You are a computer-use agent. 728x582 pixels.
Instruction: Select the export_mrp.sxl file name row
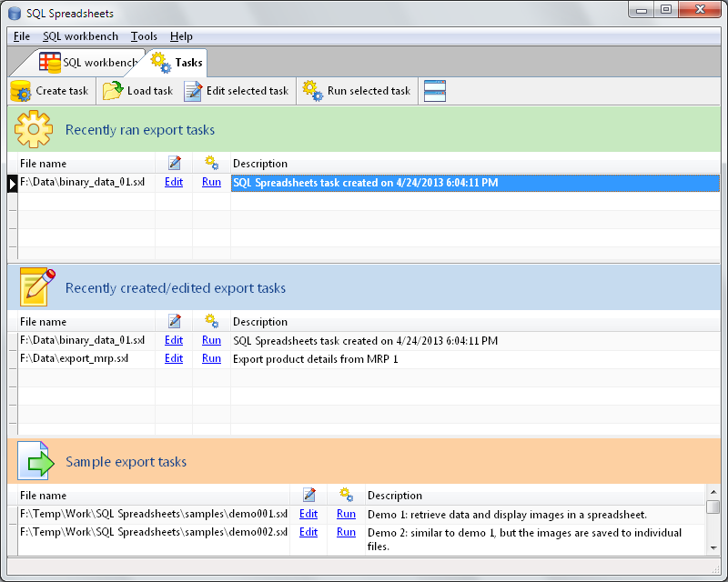[x=75, y=358]
